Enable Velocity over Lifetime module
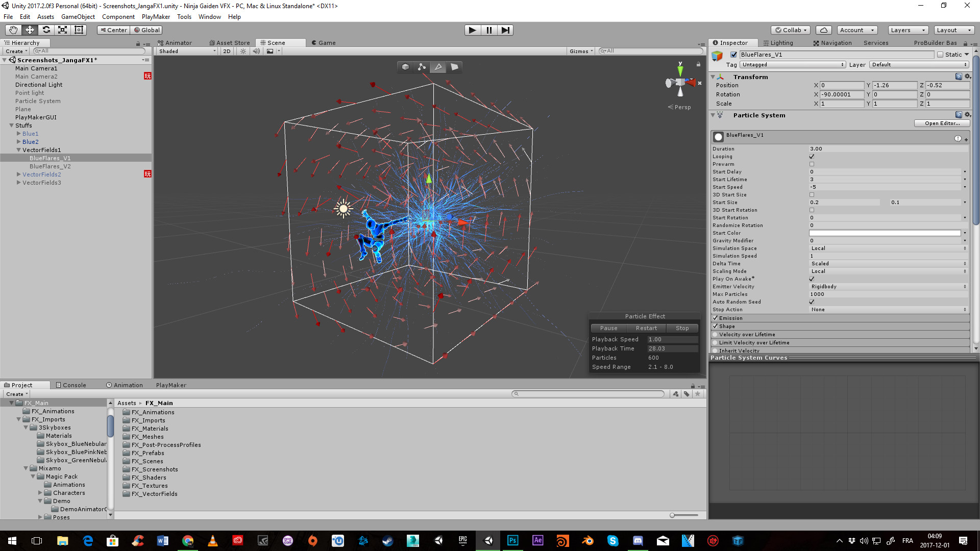The width and height of the screenshot is (980, 551). click(x=715, y=335)
